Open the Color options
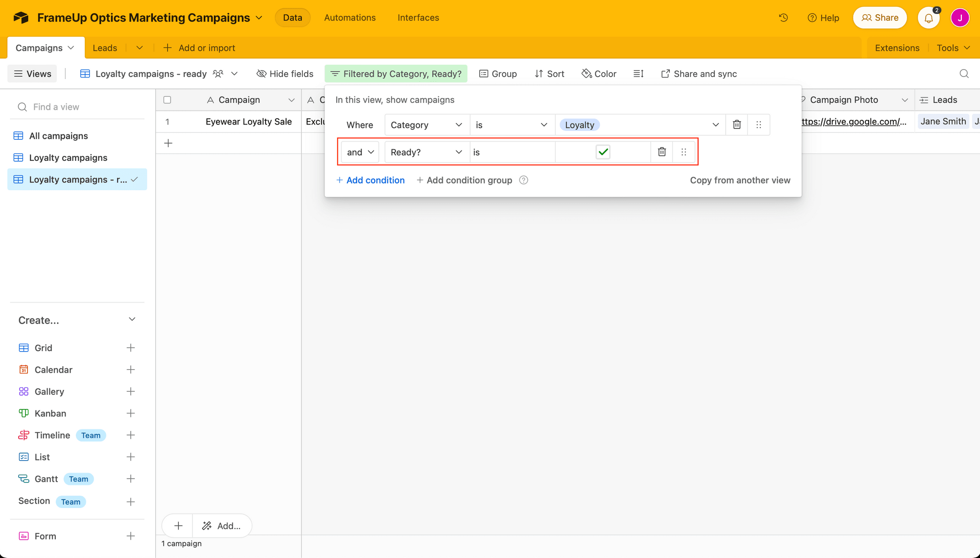 (599, 74)
